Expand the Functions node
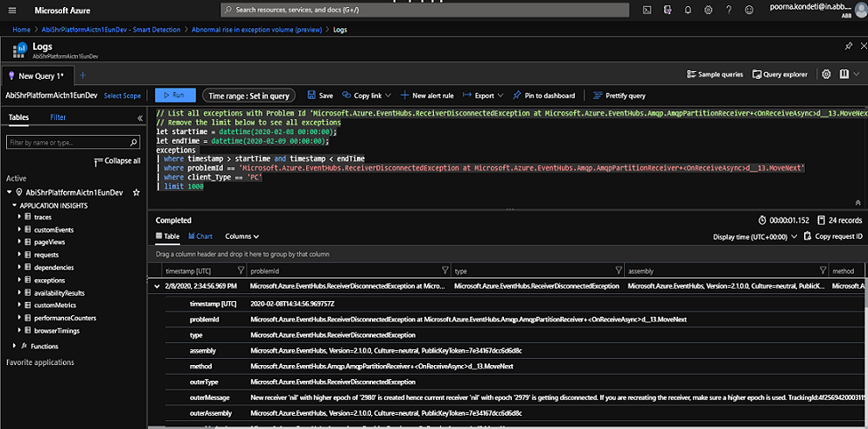Viewport: 868px width, 429px height. [x=14, y=346]
